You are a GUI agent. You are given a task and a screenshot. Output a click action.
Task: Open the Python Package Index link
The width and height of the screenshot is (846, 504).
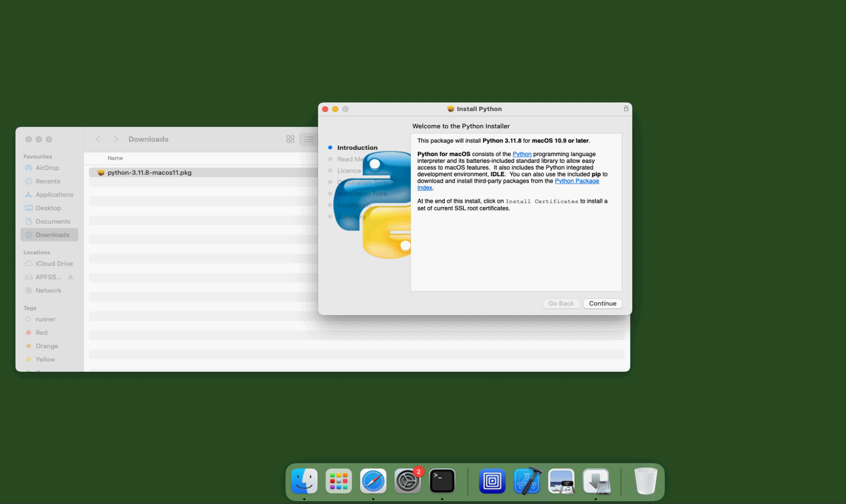[x=577, y=181]
